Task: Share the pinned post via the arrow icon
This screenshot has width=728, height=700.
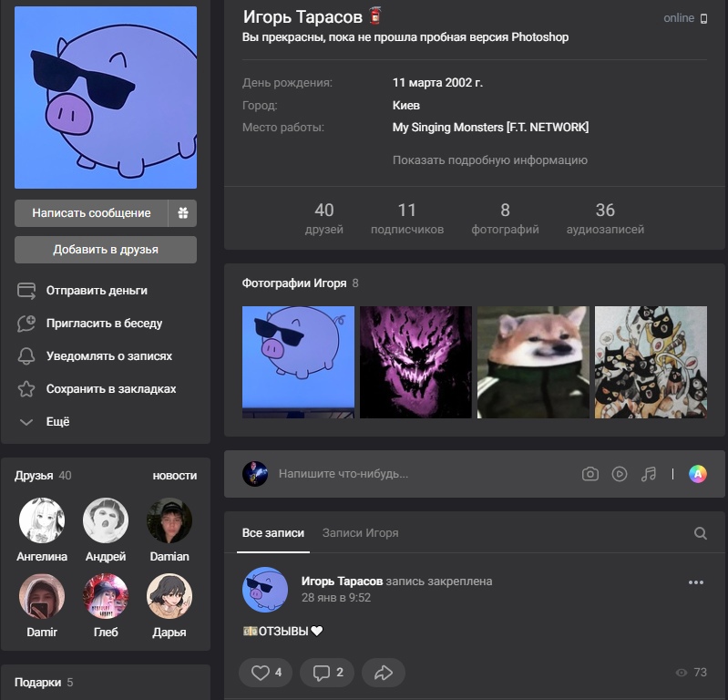Action: (x=384, y=673)
